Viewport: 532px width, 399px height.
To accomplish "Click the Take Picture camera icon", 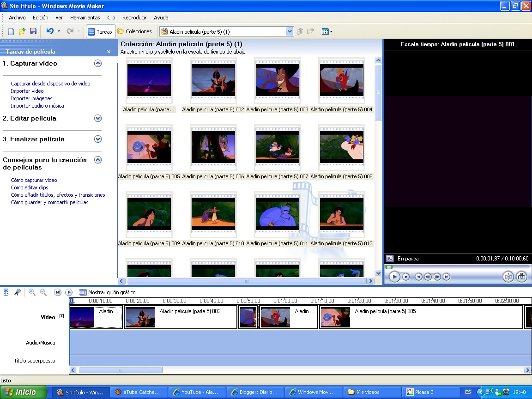I will pos(521,277).
